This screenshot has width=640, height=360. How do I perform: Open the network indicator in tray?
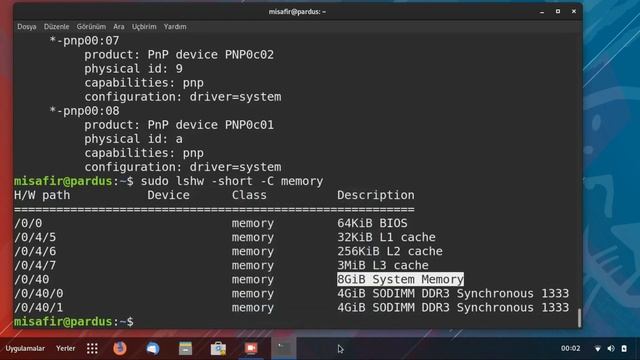tap(598, 349)
